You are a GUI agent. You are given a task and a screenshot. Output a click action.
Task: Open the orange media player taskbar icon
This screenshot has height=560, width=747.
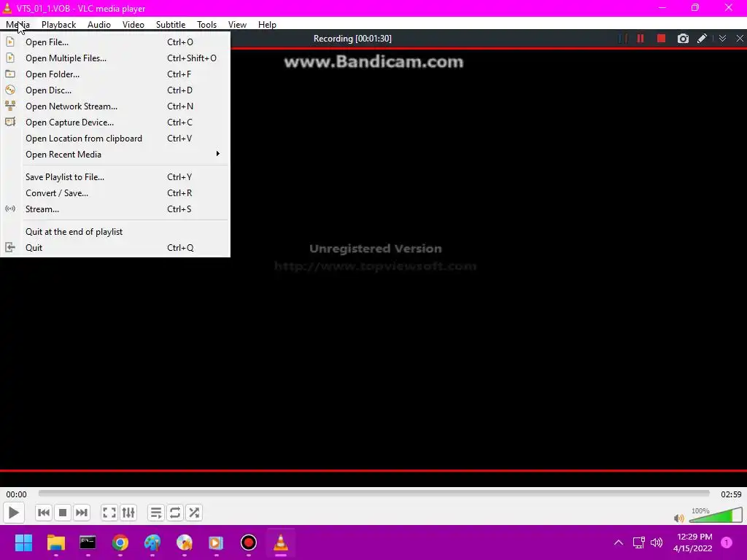(x=216, y=542)
